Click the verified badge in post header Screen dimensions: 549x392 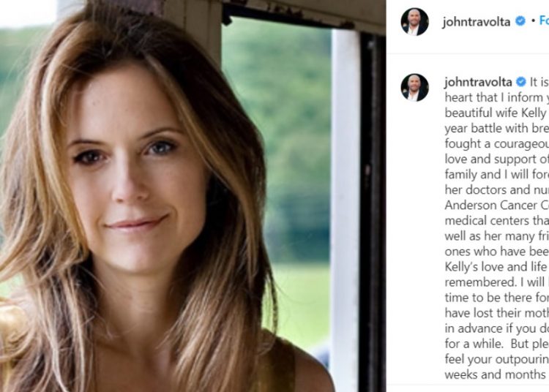point(520,21)
